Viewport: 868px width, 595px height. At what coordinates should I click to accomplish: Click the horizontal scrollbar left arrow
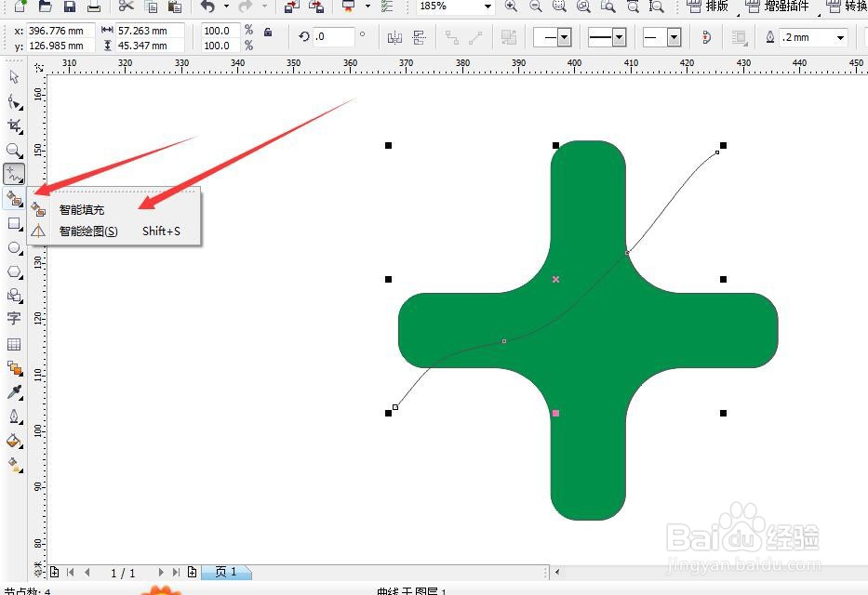click(557, 573)
